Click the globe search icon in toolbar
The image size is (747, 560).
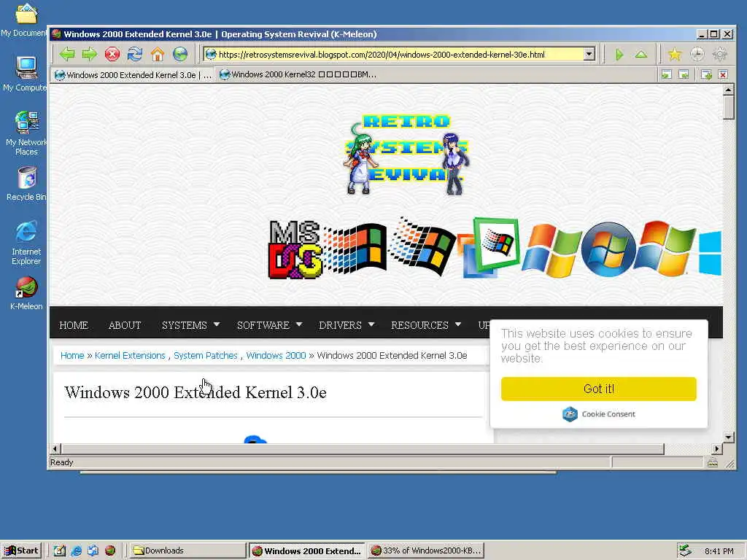pyautogui.click(x=180, y=54)
